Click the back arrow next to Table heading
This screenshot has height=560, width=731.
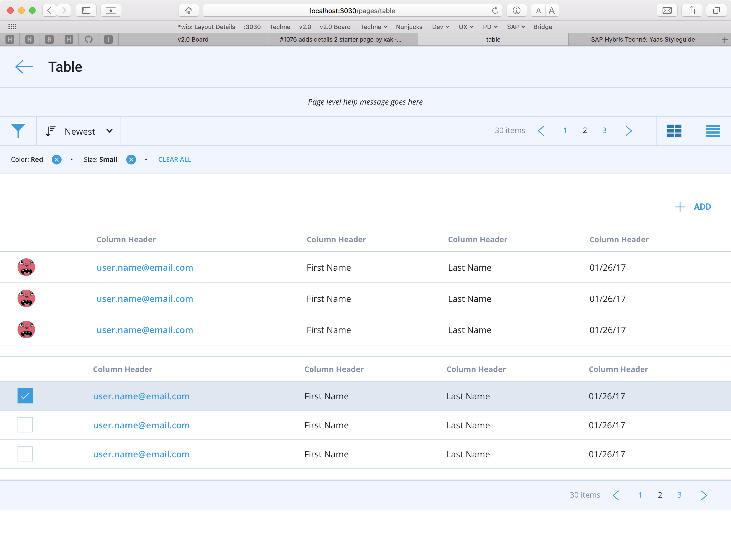24,67
